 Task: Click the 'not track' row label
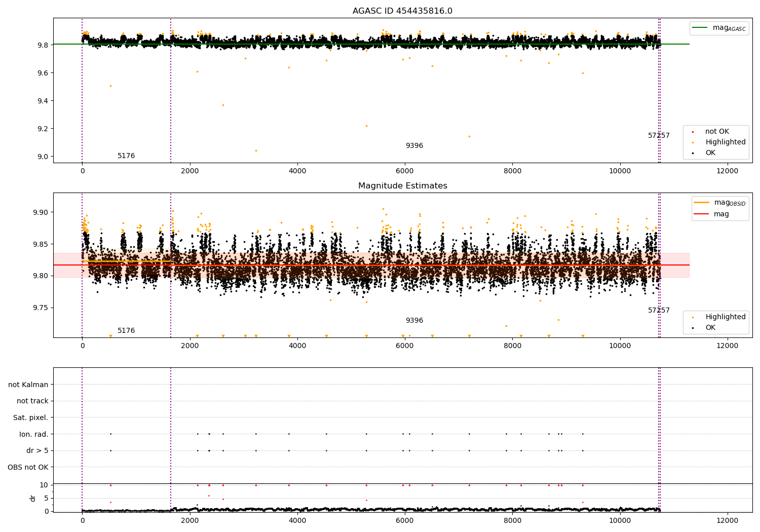pyautogui.click(x=32, y=401)
